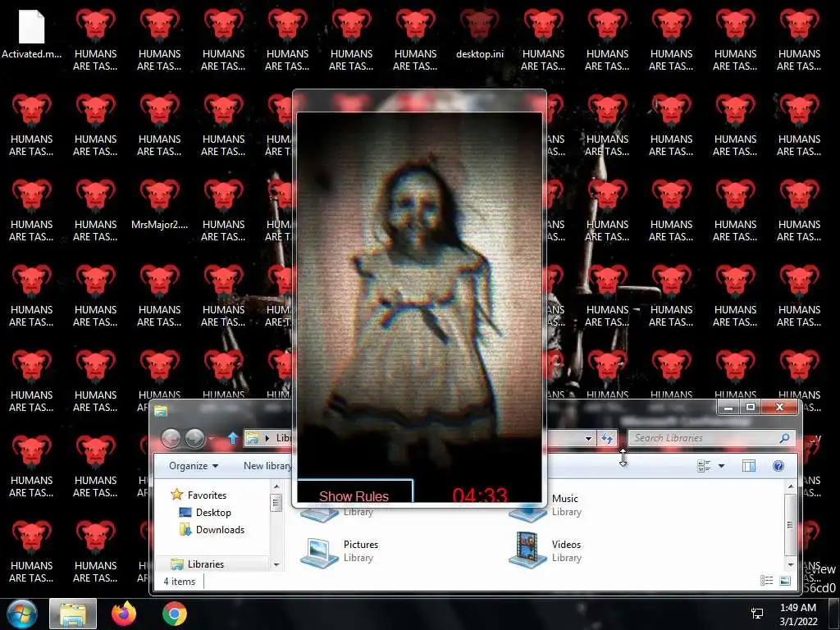Switch to details view in status bar
Screen dimensions: 840x630
(x=766, y=581)
